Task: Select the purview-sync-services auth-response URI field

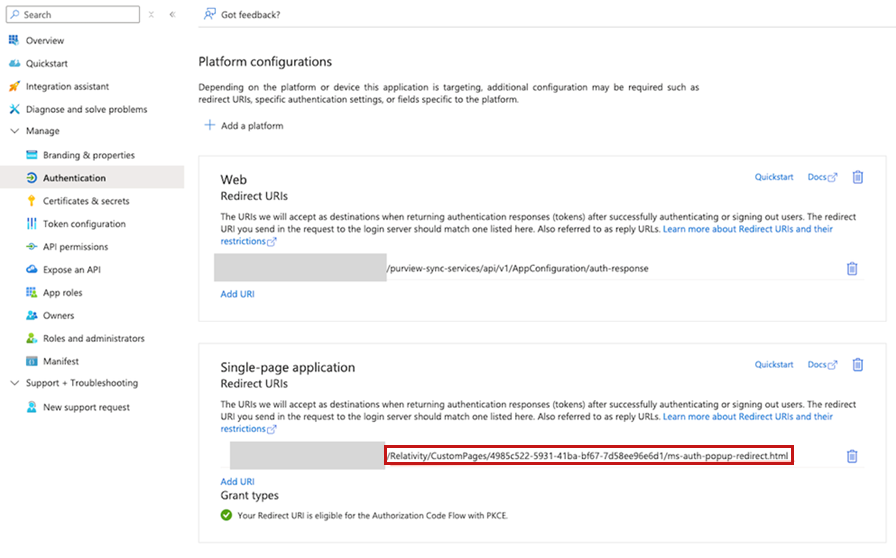Action: click(517, 268)
